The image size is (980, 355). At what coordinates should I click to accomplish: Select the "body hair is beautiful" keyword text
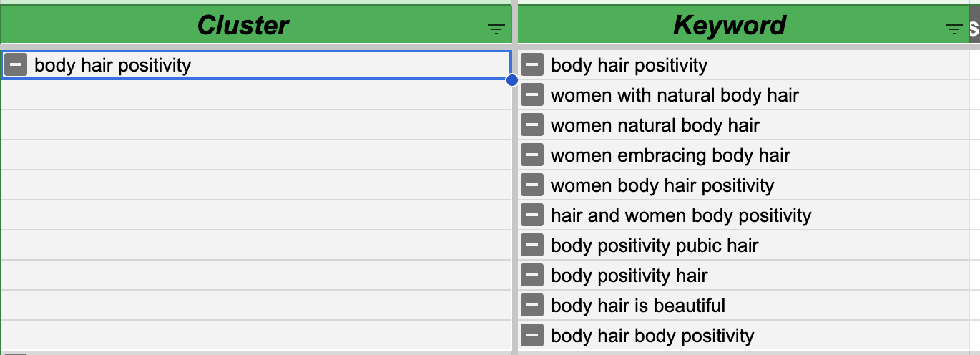click(x=638, y=306)
